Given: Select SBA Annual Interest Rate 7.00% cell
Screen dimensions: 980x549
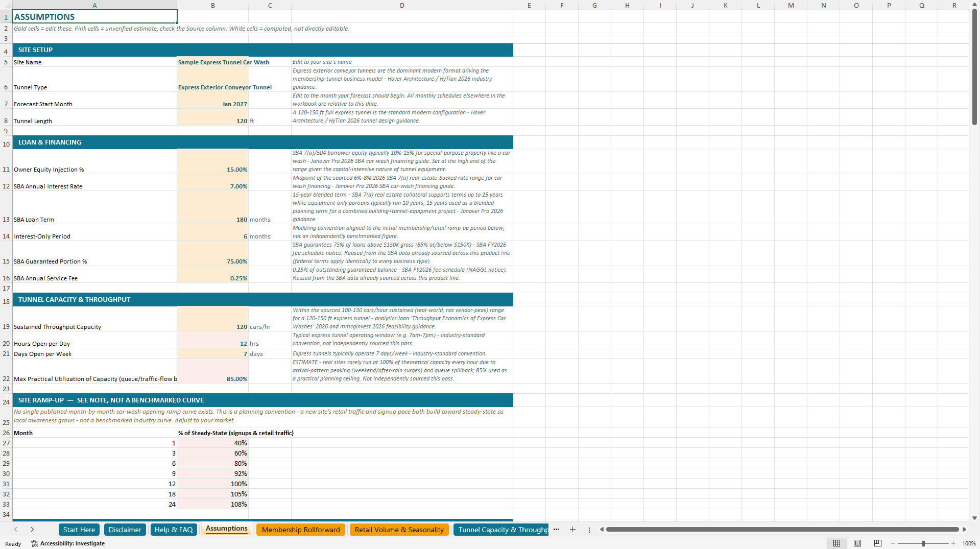Looking at the screenshot, I should (213, 182).
